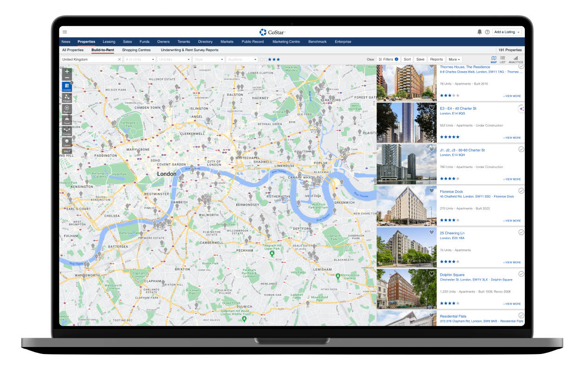
Task: Open the News menu
Action: coord(66,42)
